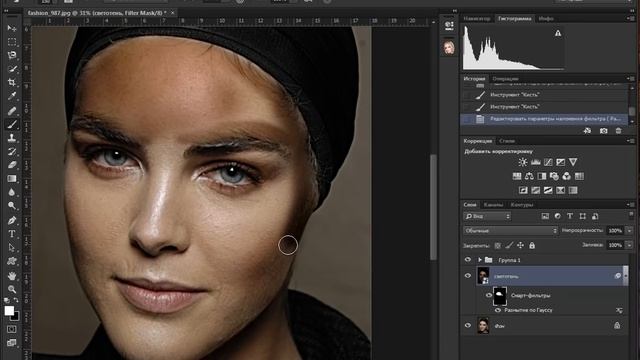The width and height of the screenshot is (640, 360).
Task: Add an Exposure adjustment
Action: point(560,162)
